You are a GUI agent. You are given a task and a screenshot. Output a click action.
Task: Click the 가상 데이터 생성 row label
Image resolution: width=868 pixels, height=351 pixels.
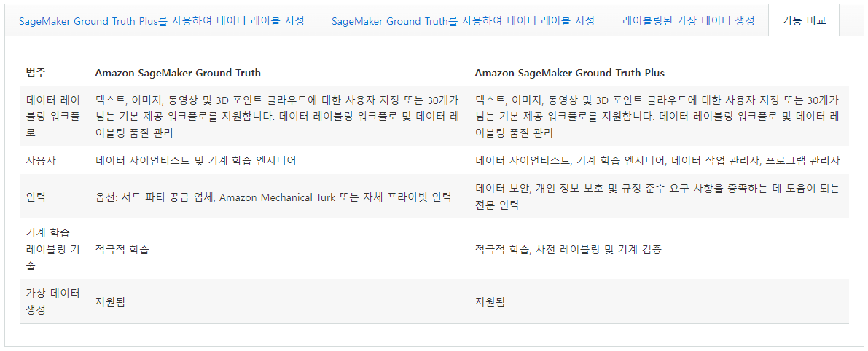(x=54, y=301)
